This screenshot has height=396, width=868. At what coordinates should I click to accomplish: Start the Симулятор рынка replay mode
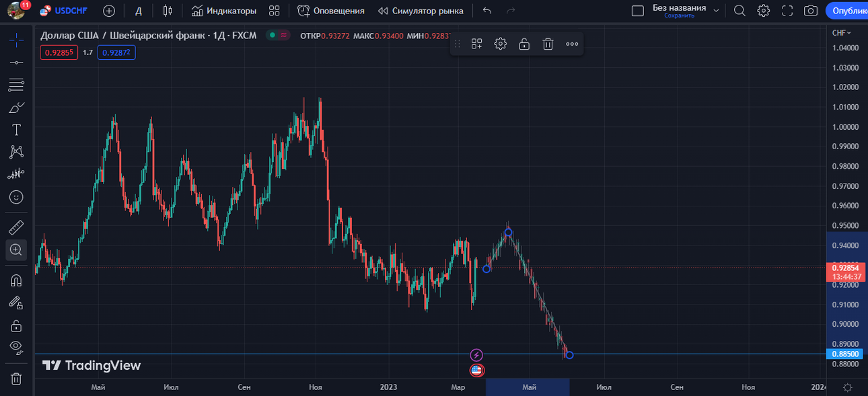coord(421,11)
